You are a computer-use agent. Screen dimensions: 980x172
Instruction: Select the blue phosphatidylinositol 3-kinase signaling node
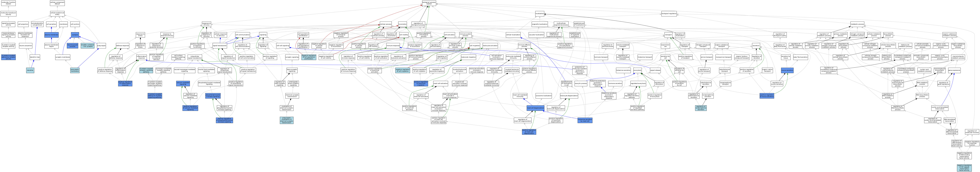click(213, 96)
